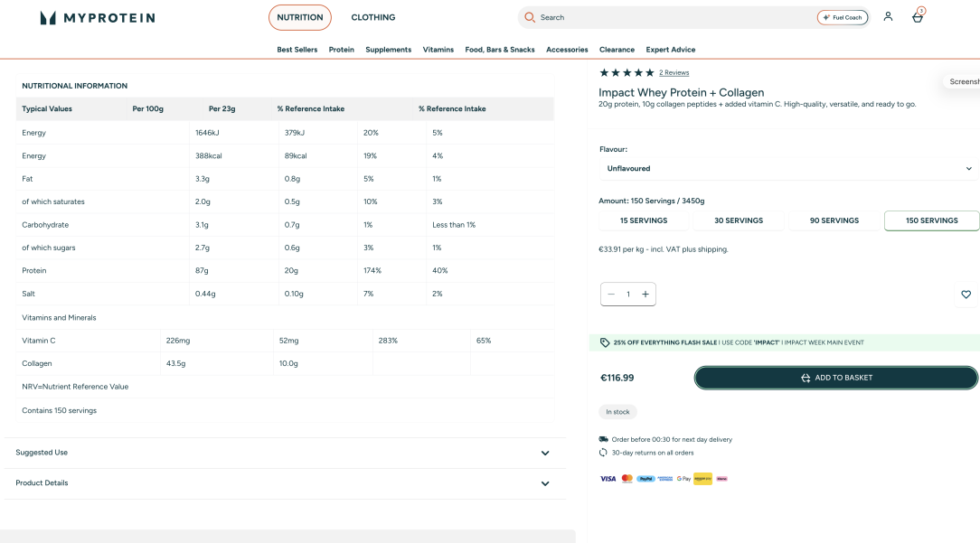980x543 pixels.
Task: Click the 'Vitamins and Minerals' row
Action: click(285, 317)
